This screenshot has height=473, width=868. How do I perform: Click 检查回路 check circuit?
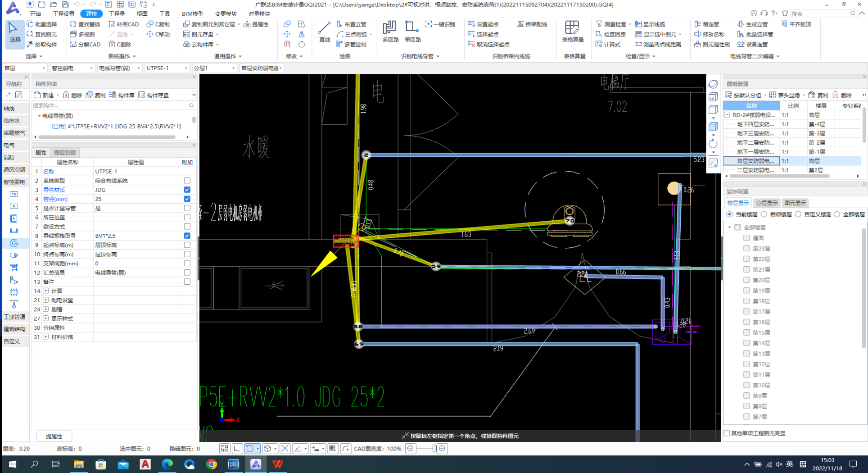click(610, 34)
